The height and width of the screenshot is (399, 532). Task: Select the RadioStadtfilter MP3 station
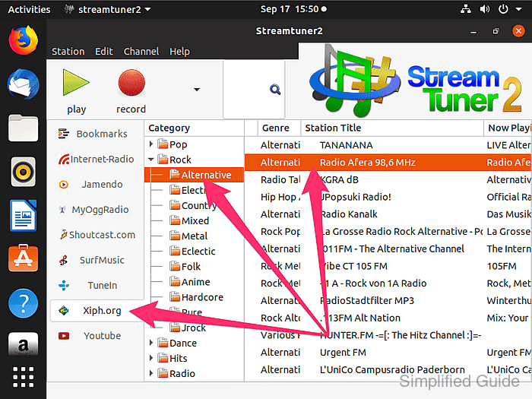tap(388, 301)
